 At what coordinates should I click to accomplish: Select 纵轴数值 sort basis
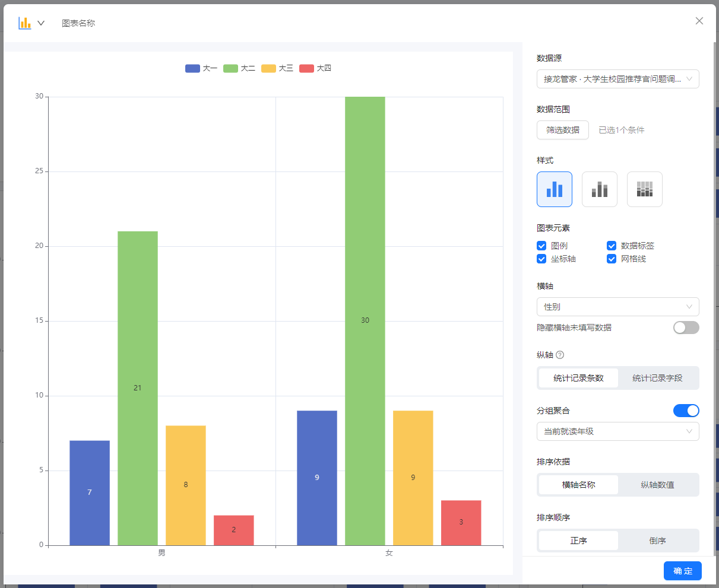tap(657, 485)
